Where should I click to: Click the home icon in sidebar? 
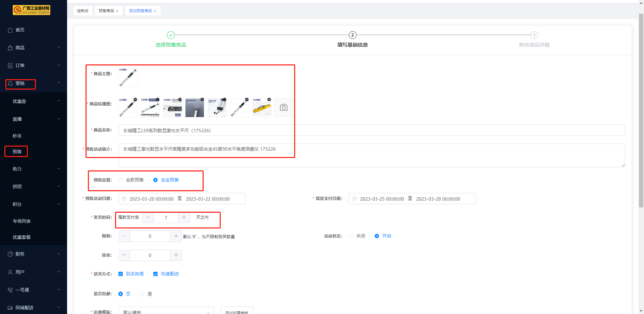click(x=10, y=30)
